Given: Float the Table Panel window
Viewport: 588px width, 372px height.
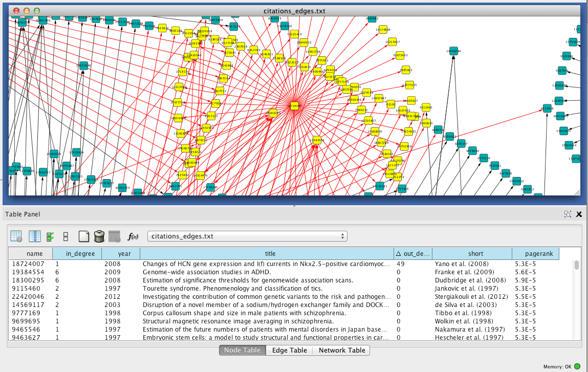Looking at the screenshot, I should point(568,214).
